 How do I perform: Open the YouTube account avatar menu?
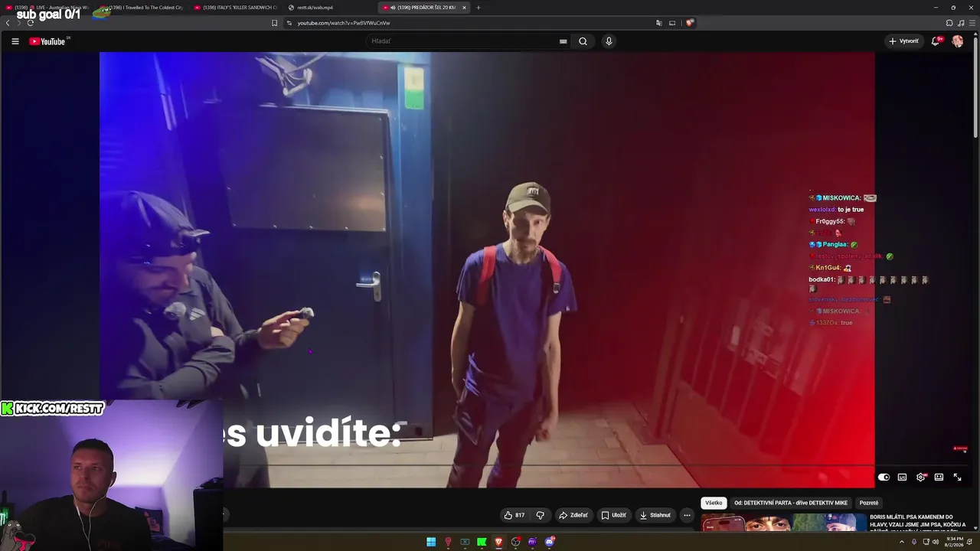(957, 41)
